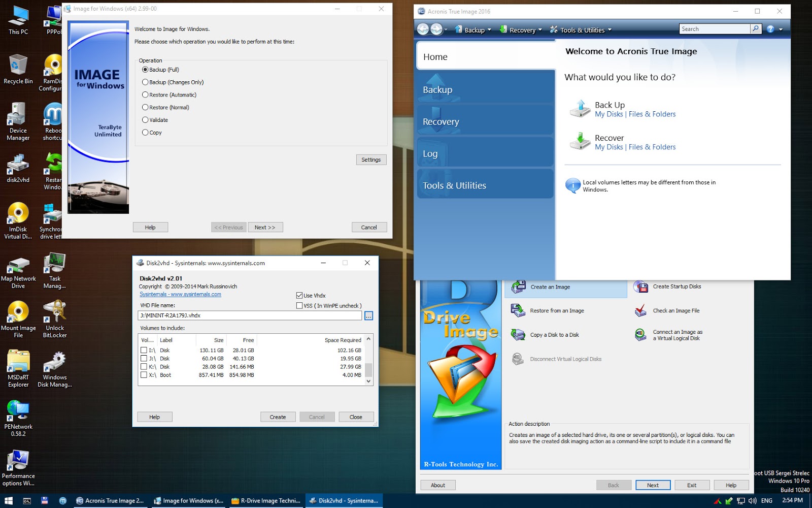Image resolution: width=812 pixels, height=508 pixels.
Task: Click Next button in R-Drive Image
Action: (653, 485)
